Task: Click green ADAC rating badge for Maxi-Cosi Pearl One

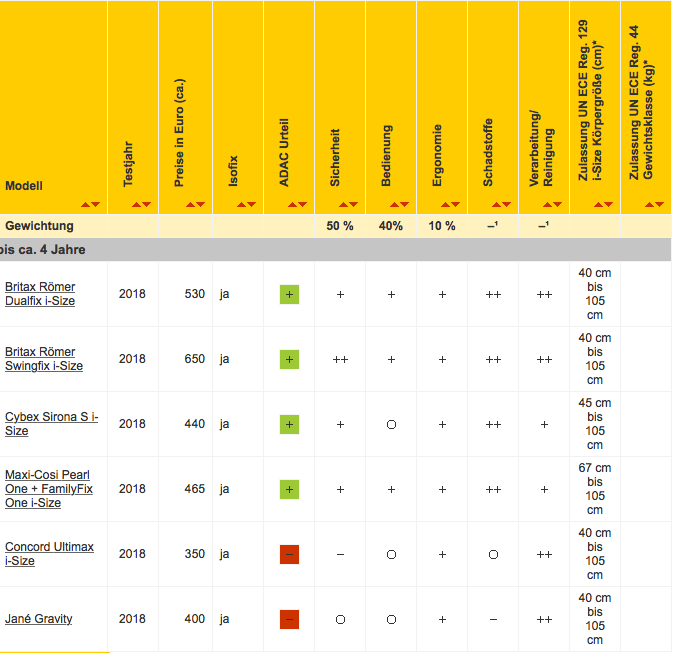Action: coord(289,489)
